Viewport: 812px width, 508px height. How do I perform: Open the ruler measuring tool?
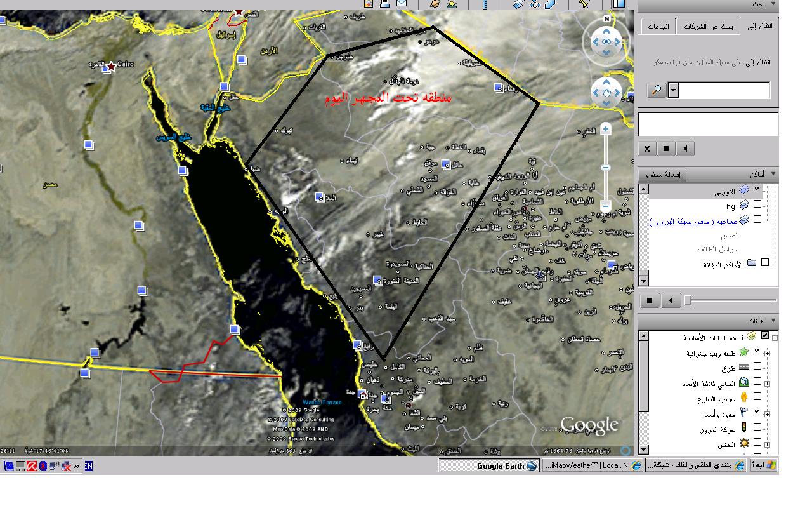point(485,3)
